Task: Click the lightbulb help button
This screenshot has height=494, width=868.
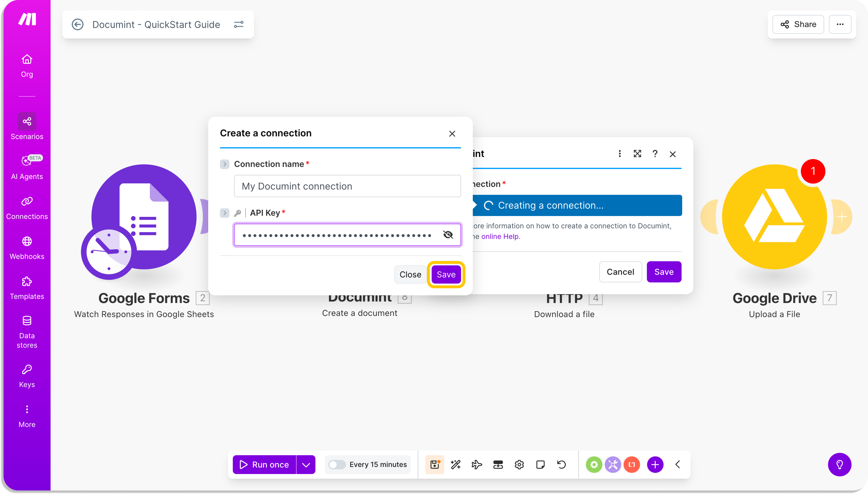Action: [839, 465]
